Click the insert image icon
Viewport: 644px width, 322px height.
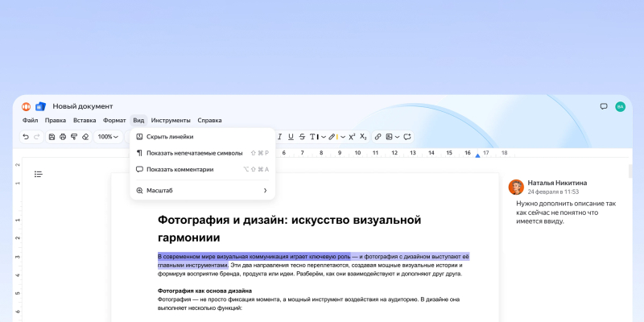coord(390,137)
